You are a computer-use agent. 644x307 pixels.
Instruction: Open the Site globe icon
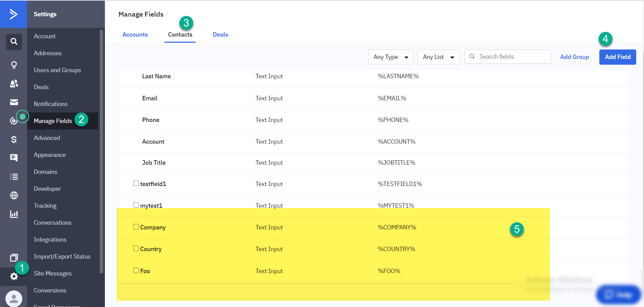tap(14, 195)
